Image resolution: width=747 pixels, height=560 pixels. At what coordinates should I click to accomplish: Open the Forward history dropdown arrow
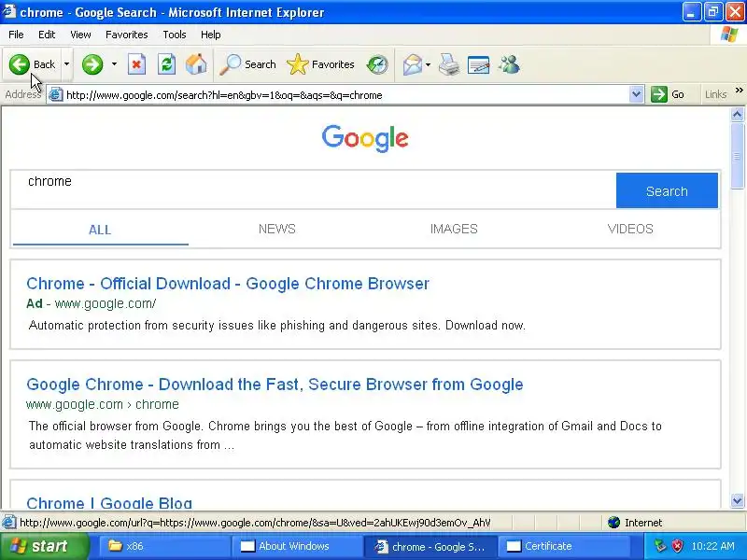point(114,64)
